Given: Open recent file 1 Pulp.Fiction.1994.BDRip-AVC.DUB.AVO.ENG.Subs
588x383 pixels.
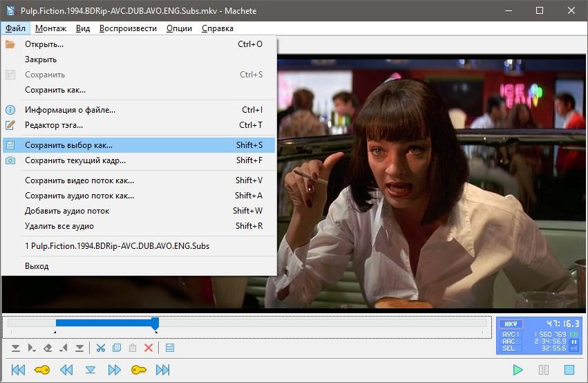Looking at the screenshot, I should point(139,246).
